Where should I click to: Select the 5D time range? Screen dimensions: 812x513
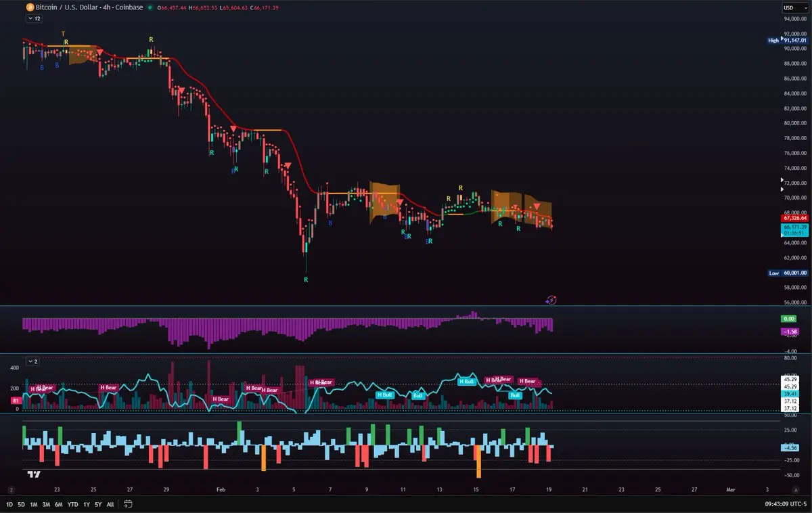(x=21, y=504)
